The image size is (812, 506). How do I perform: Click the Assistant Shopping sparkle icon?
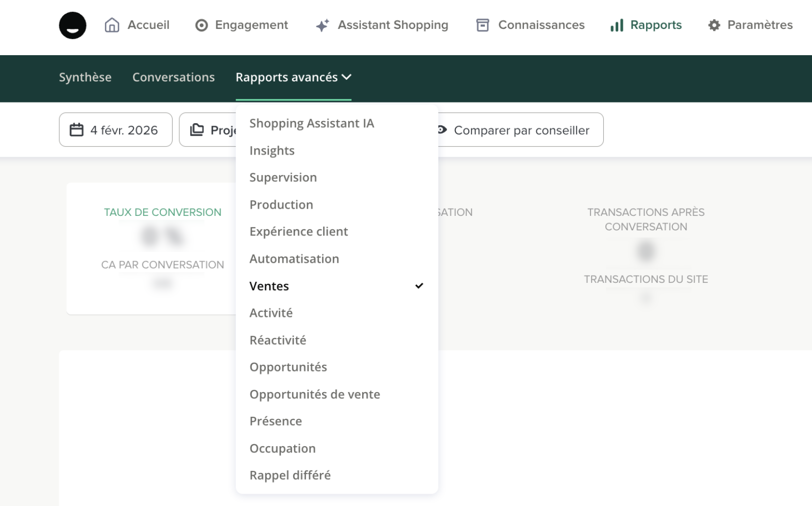(322, 25)
